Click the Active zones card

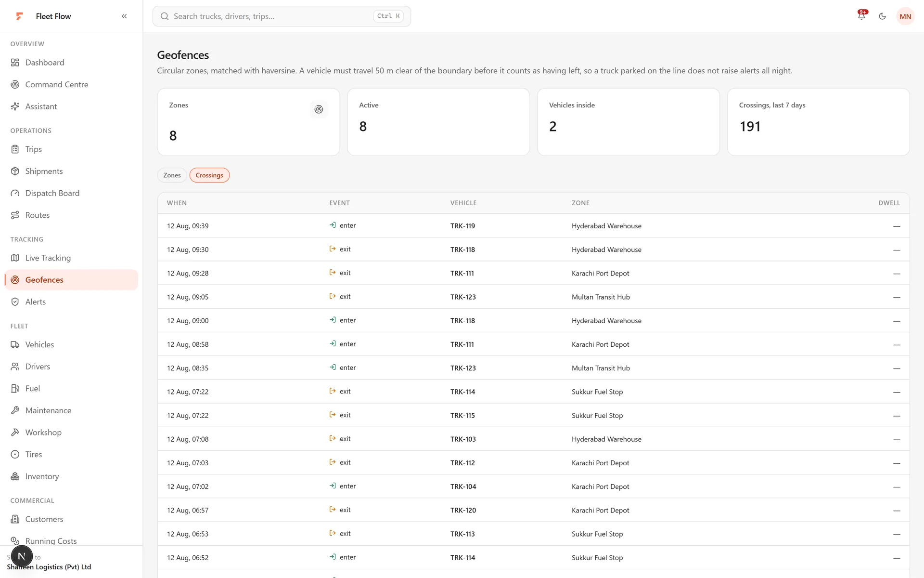[438, 122]
